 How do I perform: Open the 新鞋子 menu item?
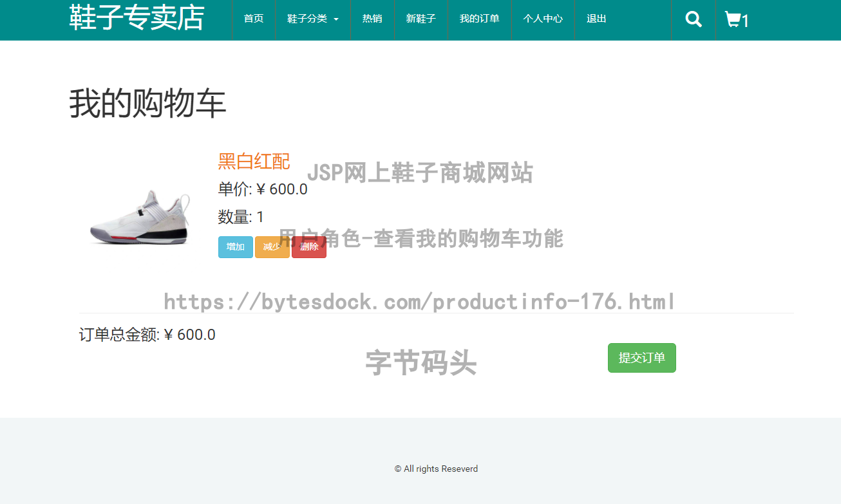(x=421, y=19)
